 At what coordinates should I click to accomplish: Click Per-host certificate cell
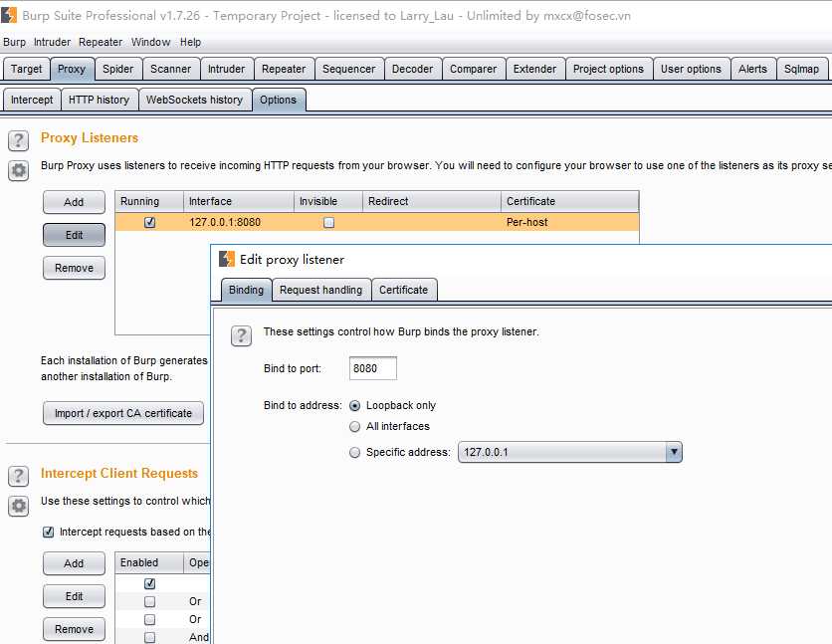tap(569, 222)
